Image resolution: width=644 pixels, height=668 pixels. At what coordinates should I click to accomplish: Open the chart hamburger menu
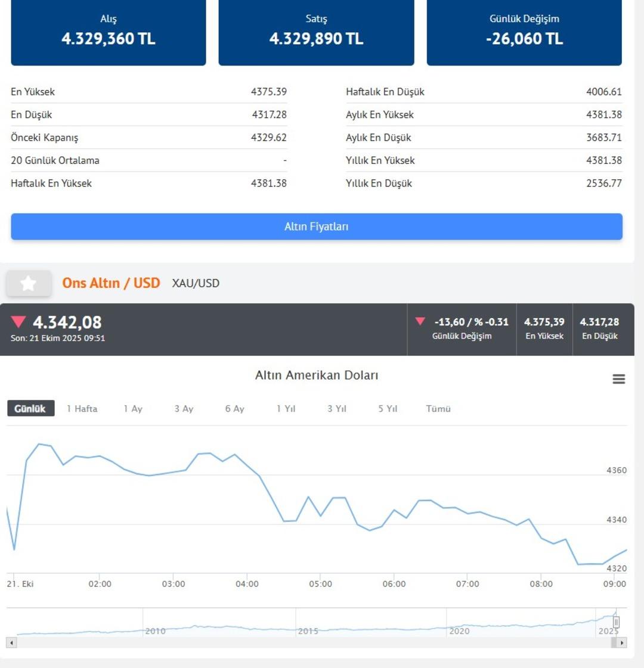(x=618, y=379)
